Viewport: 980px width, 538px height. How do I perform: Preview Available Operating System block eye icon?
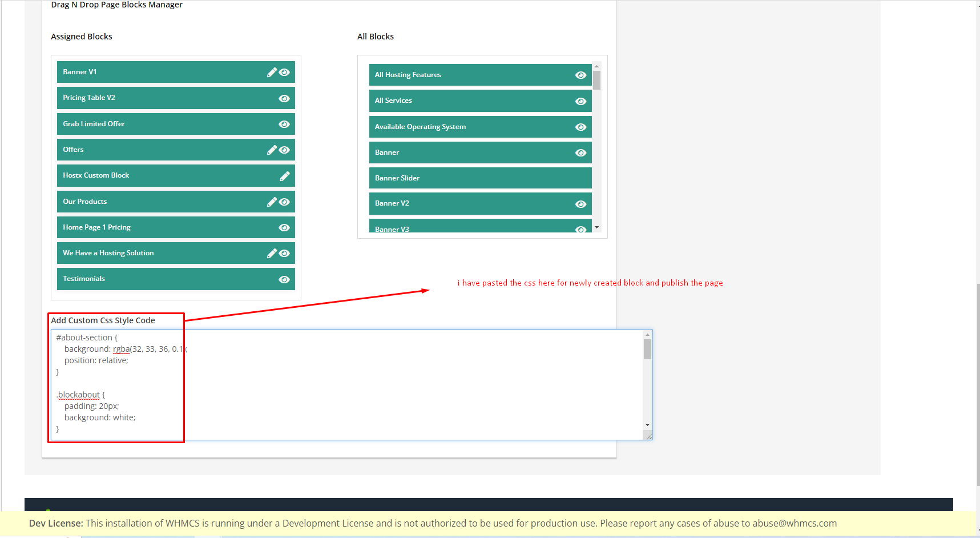point(581,127)
